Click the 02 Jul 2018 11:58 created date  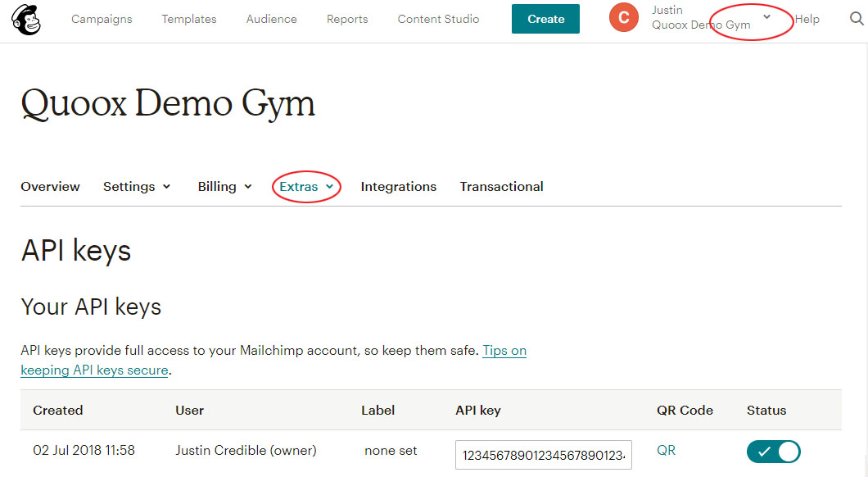(x=84, y=451)
